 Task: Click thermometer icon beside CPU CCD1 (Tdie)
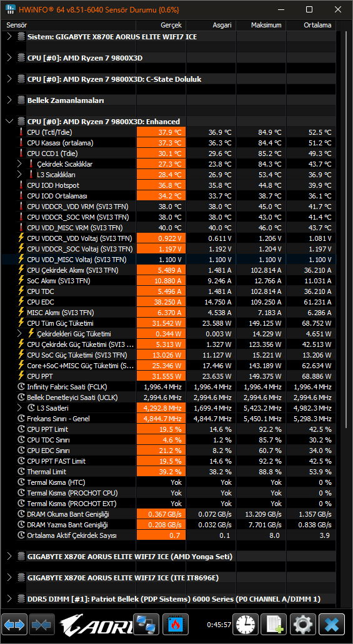coord(21,154)
